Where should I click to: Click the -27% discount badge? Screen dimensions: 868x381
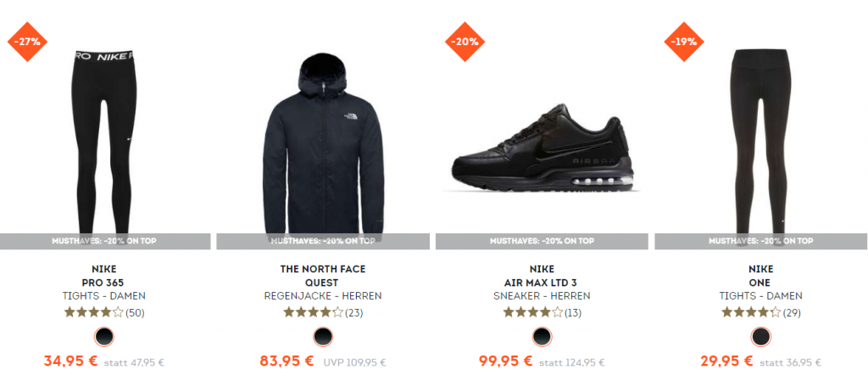point(27,42)
